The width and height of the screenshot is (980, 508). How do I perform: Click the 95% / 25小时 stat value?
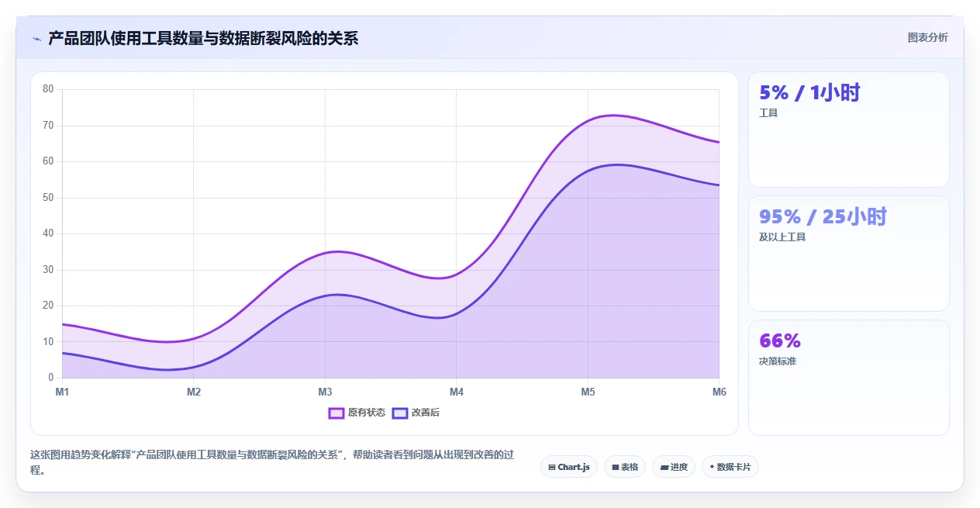point(823,217)
